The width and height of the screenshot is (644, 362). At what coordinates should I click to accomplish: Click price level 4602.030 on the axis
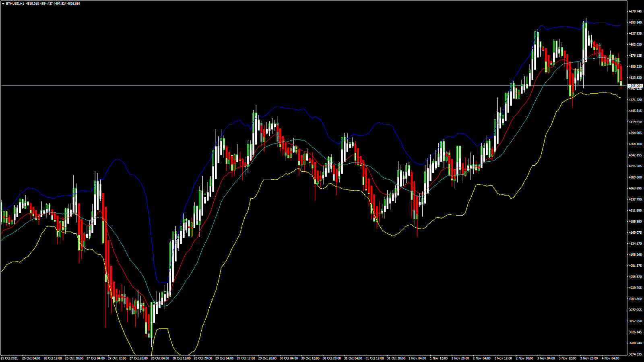pyautogui.click(x=635, y=45)
